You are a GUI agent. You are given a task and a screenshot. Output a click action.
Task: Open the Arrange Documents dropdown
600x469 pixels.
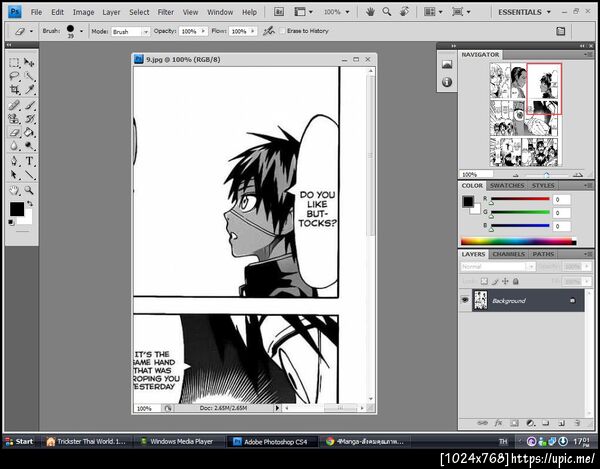433,12
